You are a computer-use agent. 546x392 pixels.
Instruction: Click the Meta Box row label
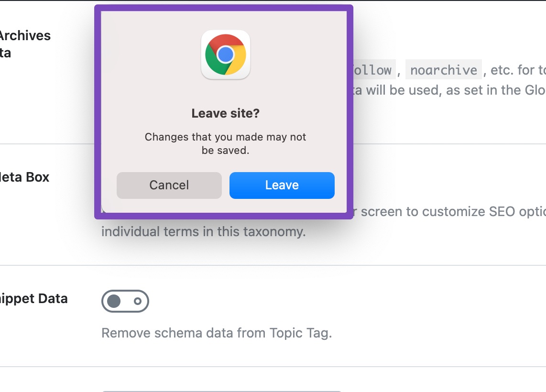coord(24,177)
